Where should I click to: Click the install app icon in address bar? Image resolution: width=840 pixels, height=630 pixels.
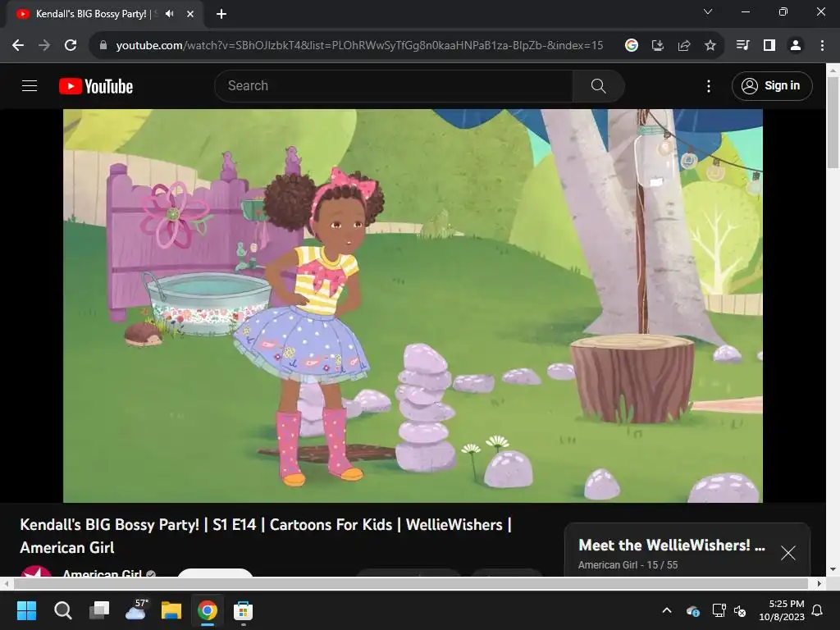click(x=658, y=46)
